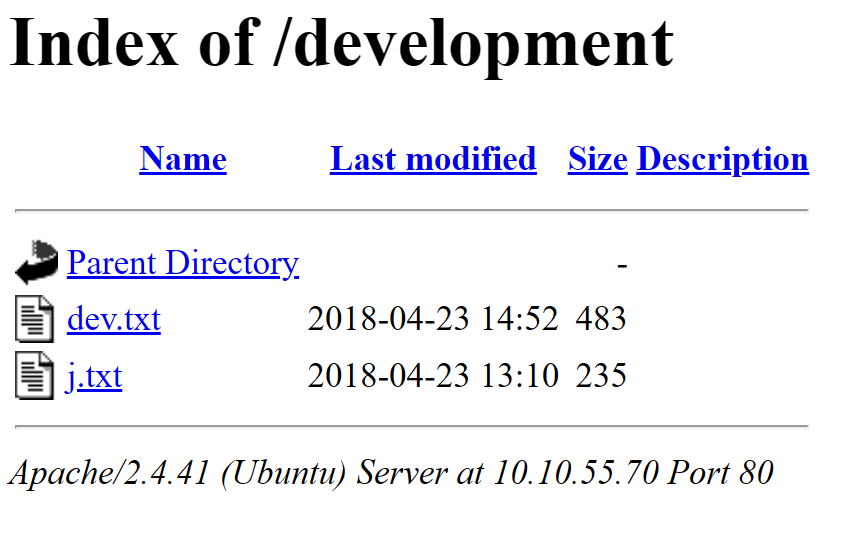The height and width of the screenshot is (550, 853).
Task: Sort listing by the Size column header
Action: click(x=597, y=159)
